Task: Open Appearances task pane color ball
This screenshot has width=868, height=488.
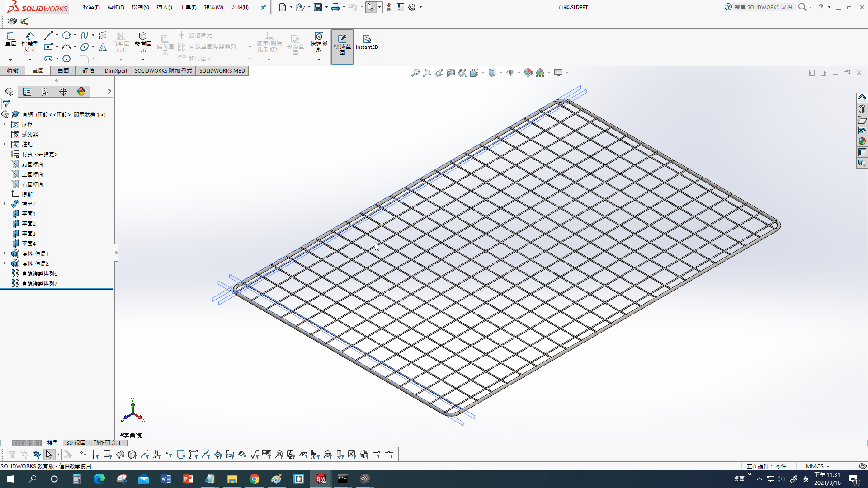Action: 862,141
